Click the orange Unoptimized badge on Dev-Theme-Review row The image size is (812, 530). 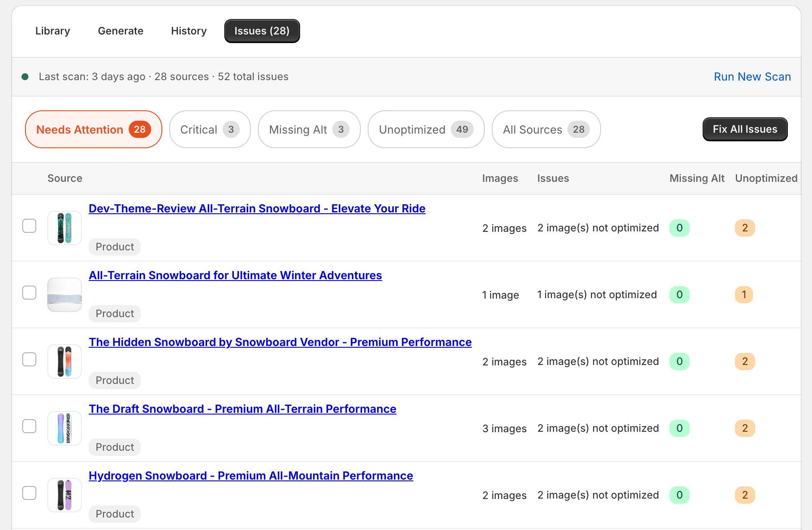[745, 228]
